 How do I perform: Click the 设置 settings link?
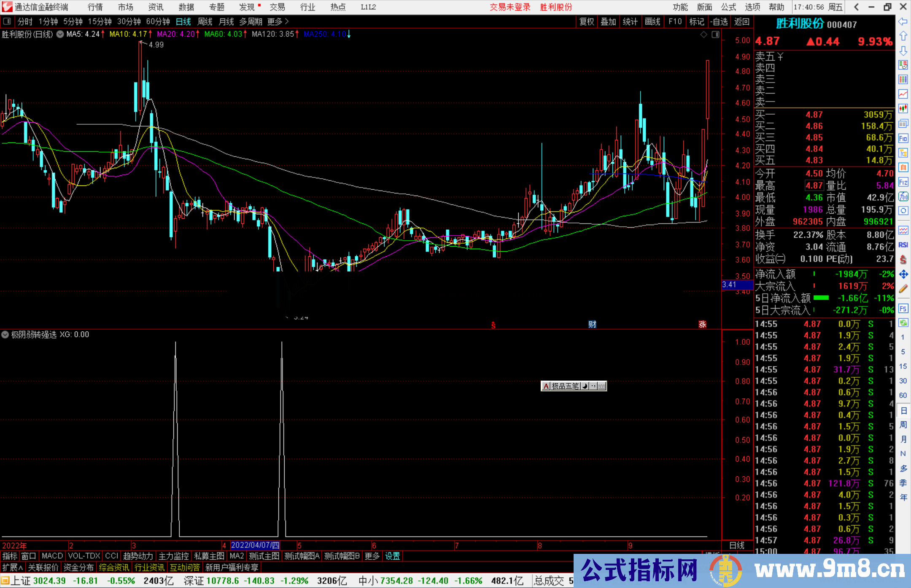(392, 556)
